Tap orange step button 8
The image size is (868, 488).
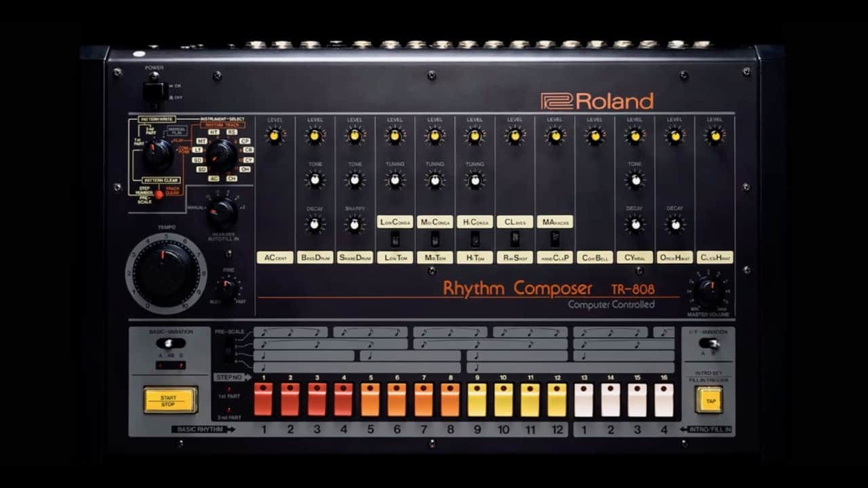pyautogui.click(x=450, y=399)
